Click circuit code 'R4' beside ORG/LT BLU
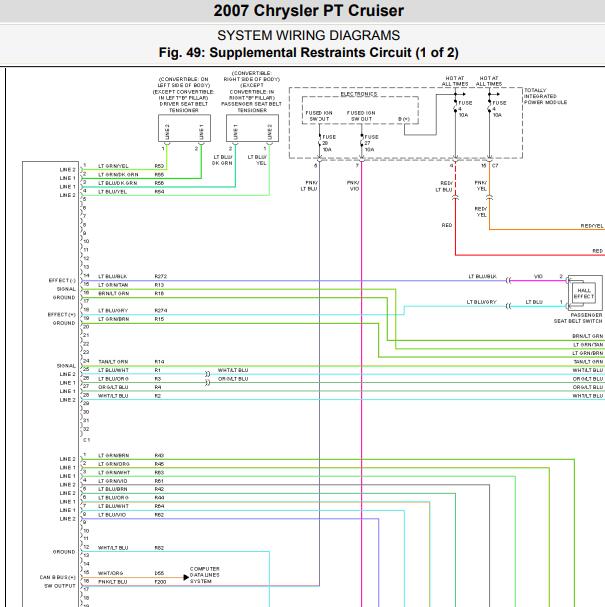Screen dimensions: 605x607 click(x=158, y=387)
